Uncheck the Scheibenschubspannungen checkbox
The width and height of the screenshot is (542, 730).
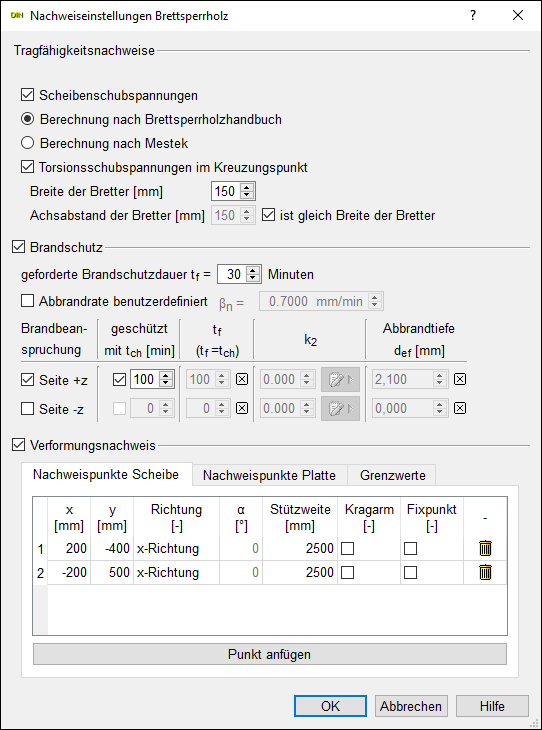[27, 95]
